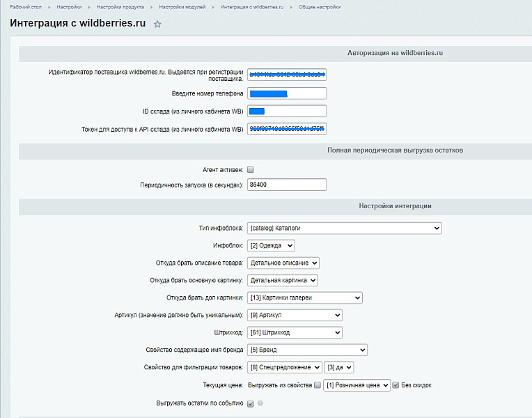
Task: Uncheck the 'Без скидок' checkbox
Action: (396, 385)
